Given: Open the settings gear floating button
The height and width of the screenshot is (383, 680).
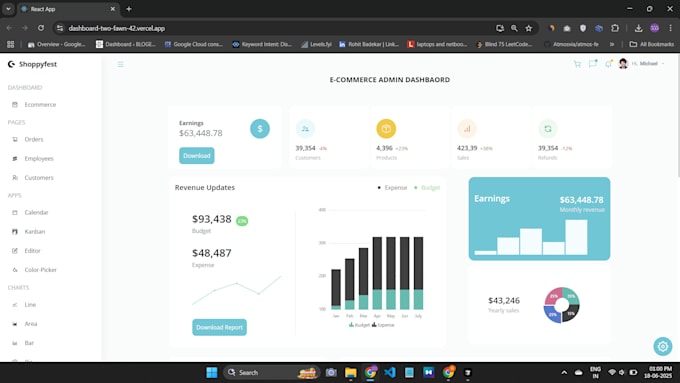Looking at the screenshot, I should click(663, 346).
